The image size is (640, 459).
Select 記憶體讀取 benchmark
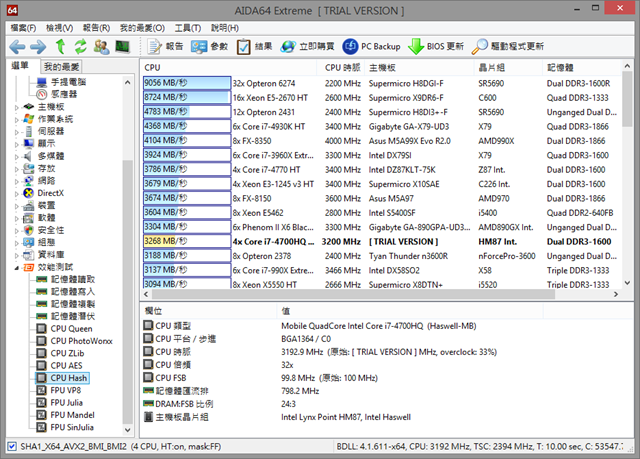click(73, 279)
